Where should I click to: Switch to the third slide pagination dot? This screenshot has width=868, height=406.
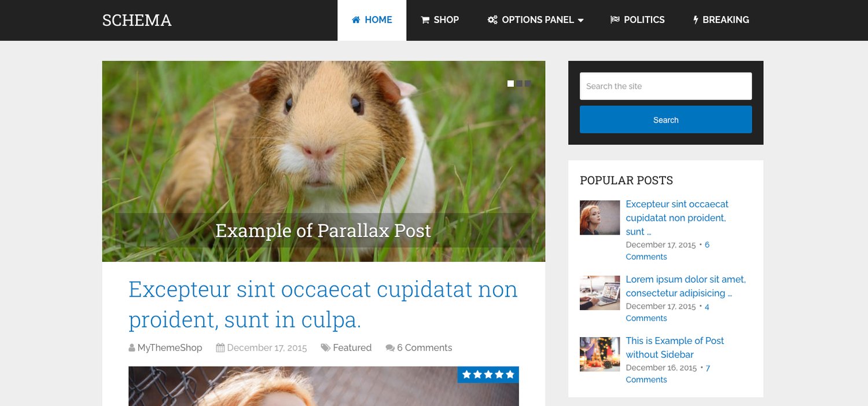coord(528,83)
